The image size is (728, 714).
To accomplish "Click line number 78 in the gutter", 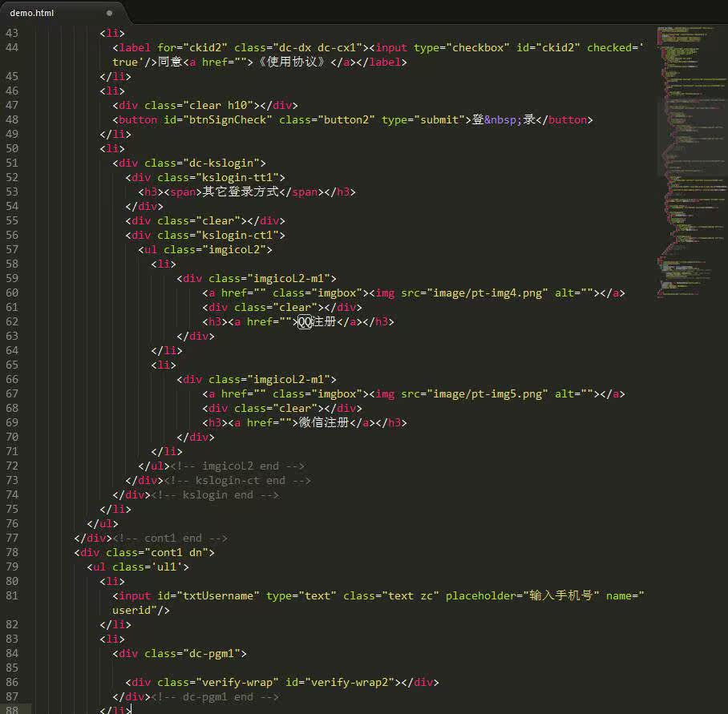I will 12,553.
